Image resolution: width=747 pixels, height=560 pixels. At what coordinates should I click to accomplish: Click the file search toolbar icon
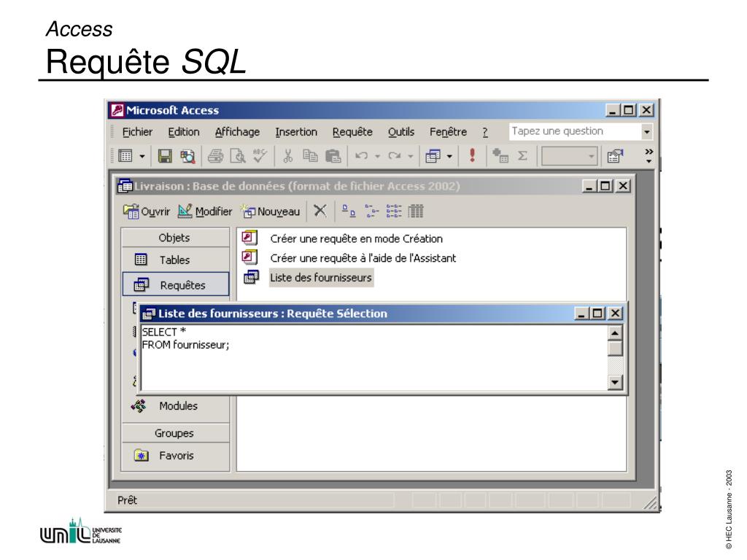pos(187,156)
